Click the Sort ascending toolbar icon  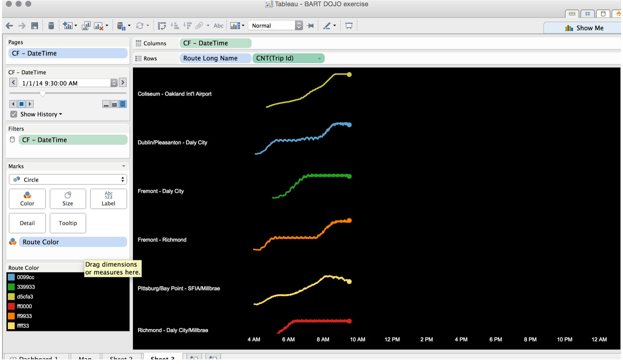pyautogui.click(x=175, y=25)
